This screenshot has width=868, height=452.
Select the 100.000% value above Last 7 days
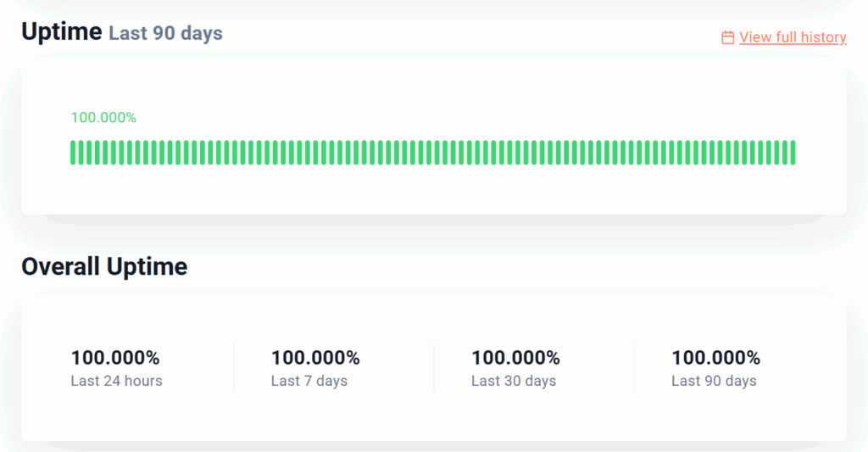click(315, 358)
